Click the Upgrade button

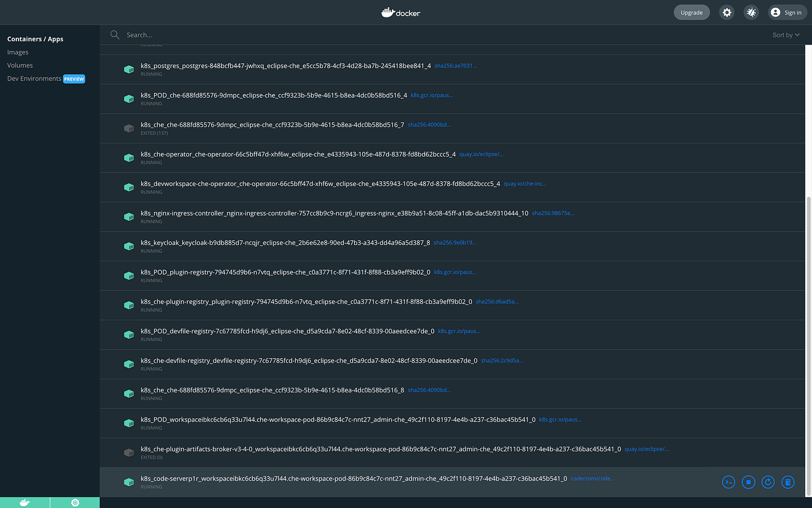coord(691,12)
